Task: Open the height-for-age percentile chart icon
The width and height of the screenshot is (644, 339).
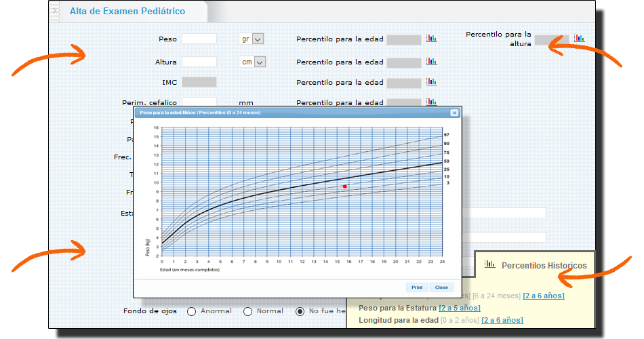Action: 431,61
